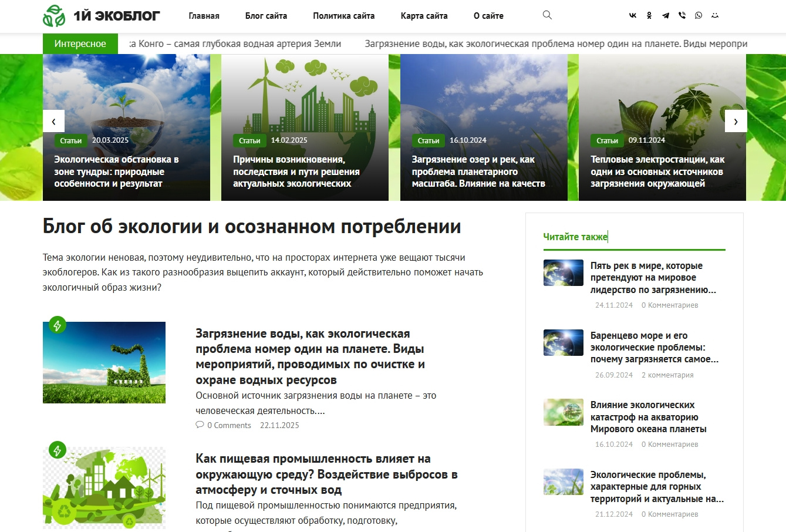Click heading Блог об экологии и осознанном потреблении

[x=252, y=227]
